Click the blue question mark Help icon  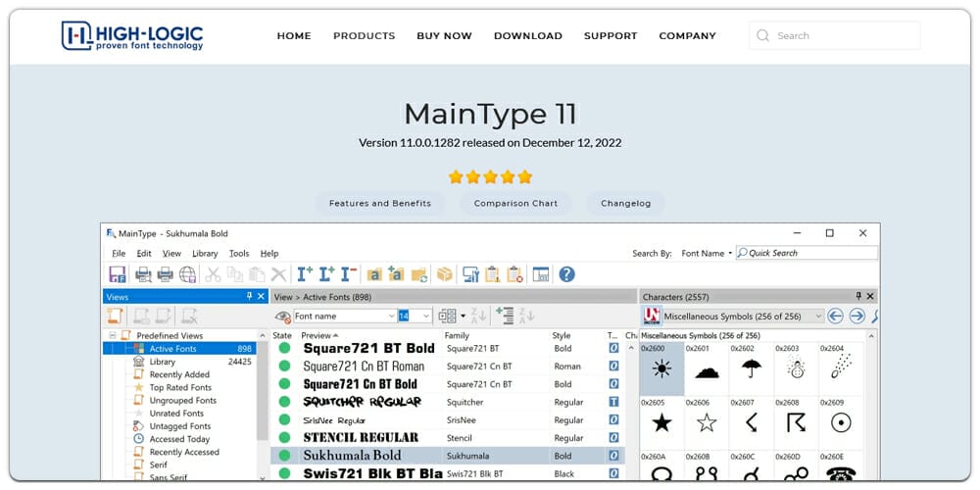pyautogui.click(x=566, y=274)
